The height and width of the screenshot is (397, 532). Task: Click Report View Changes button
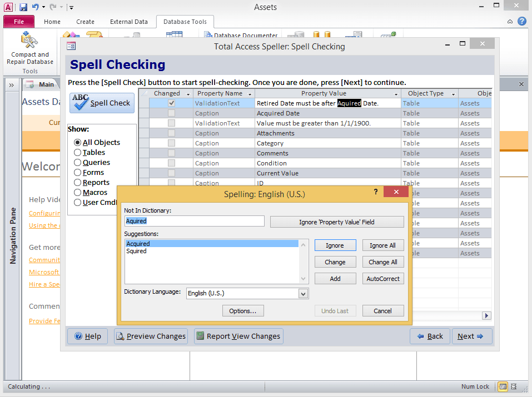[x=238, y=336]
